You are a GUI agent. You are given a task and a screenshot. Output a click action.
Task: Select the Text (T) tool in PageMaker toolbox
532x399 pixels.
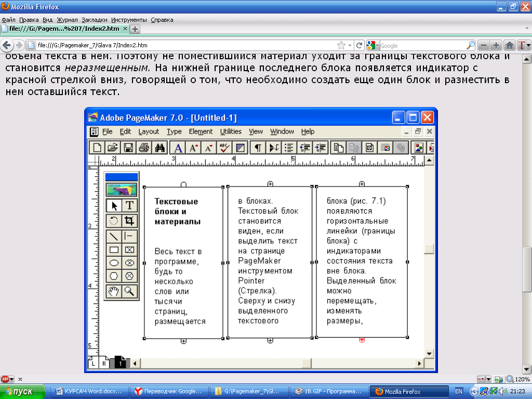pos(129,206)
